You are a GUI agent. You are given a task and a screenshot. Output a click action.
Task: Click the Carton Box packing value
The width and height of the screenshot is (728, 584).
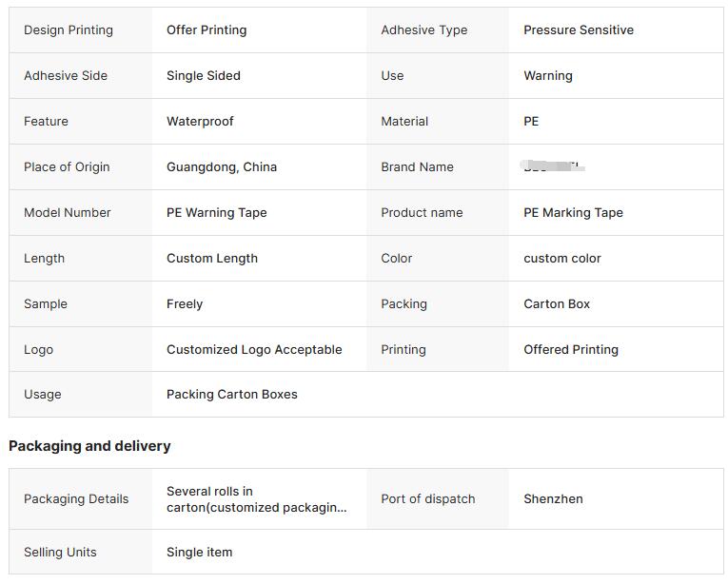coord(557,304)
